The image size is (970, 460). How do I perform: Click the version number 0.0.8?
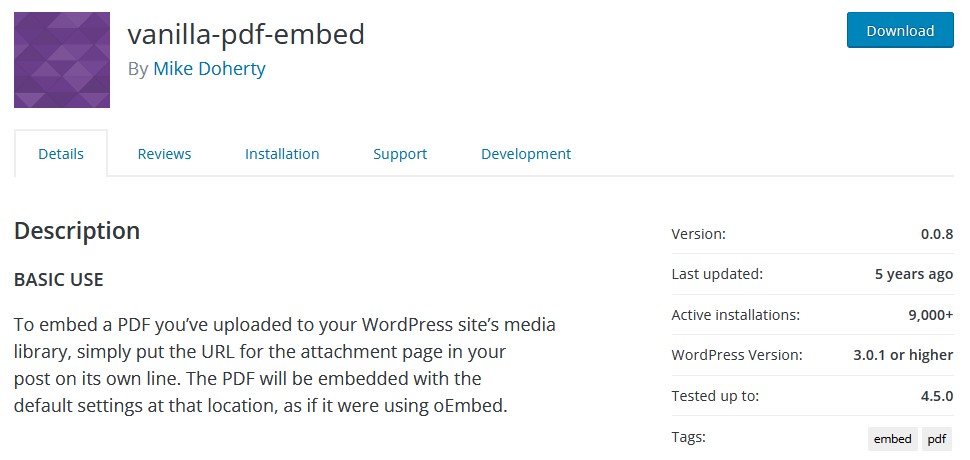point(937,234)
